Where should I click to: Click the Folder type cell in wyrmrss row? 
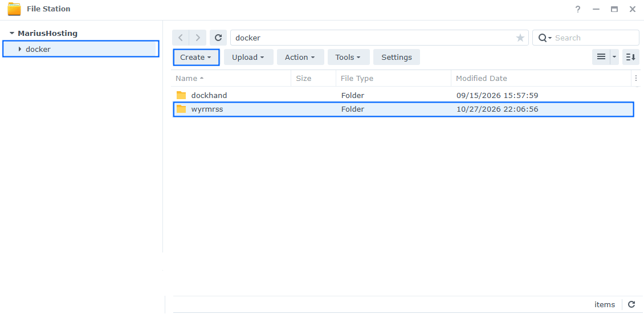pyautogui.click(x=352, y=109)
